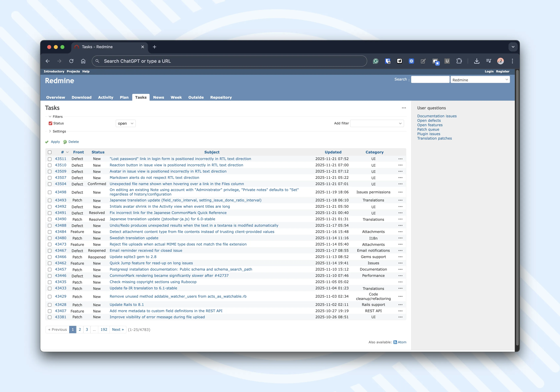Open the Atom feed link at page bottom
This screenshot has height=392, width=560.
click(x=401, y=342)
